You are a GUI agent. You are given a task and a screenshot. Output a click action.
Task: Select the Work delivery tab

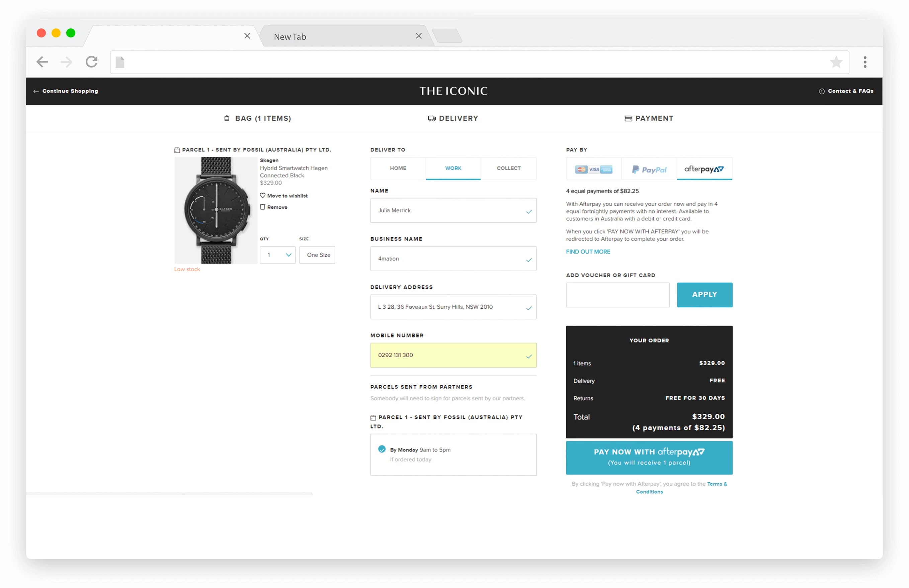(x=453, y=168)
